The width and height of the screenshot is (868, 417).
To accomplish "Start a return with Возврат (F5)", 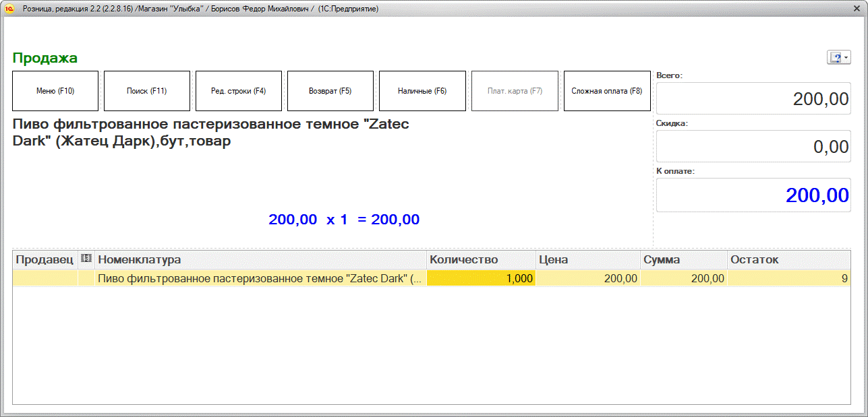I will click(x=330, y=91).
